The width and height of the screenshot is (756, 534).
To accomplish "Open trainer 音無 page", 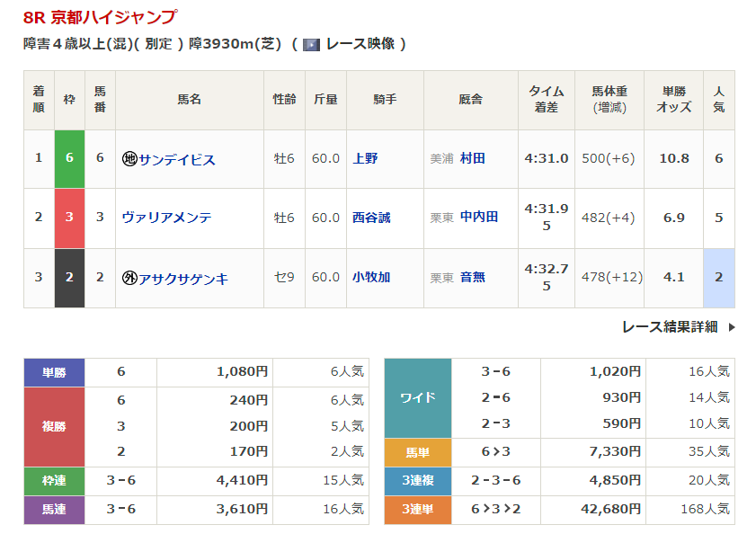I will [x=472, y=277].
